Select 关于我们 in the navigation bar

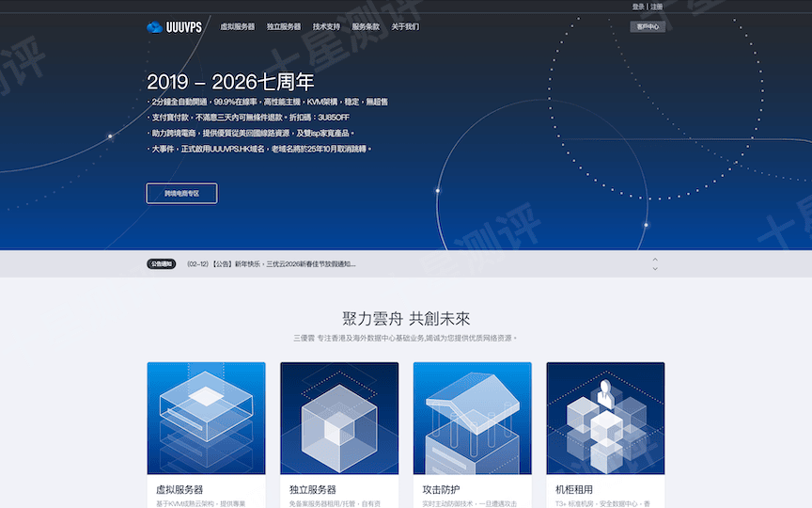pos(405,27)
